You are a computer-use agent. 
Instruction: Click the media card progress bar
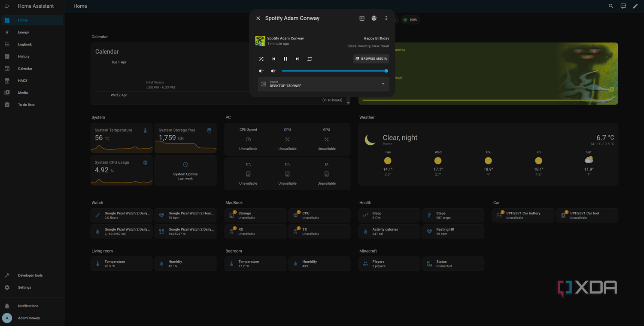pyautogui.click(x=488, y=100)
